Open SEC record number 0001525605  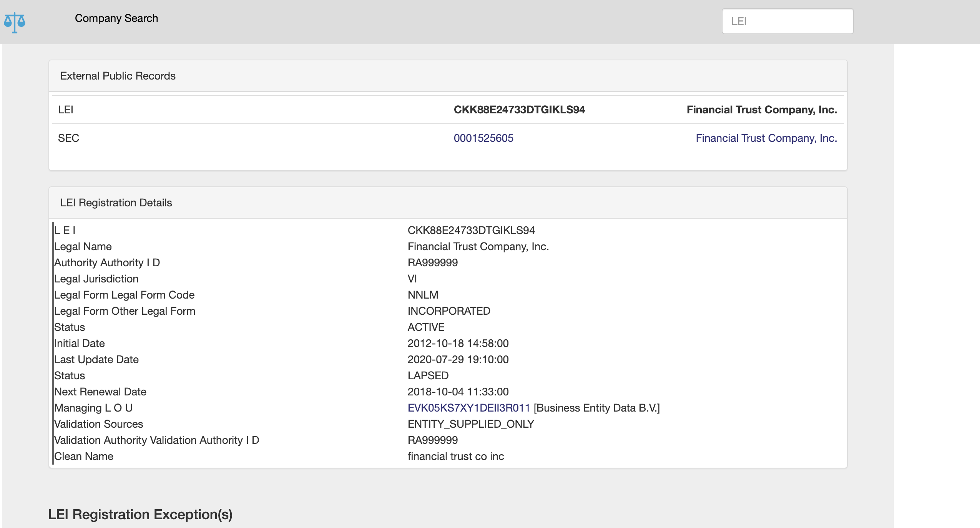[483, 138]
